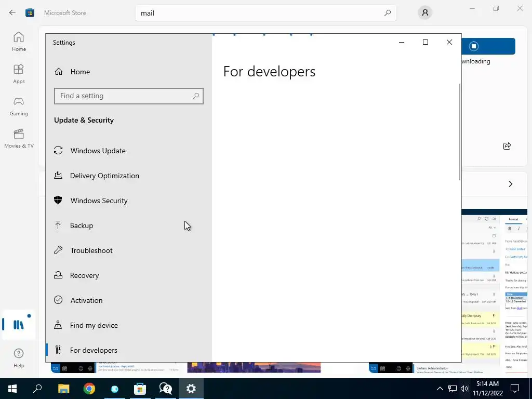The height and width of the screenshot is (399, 532).
Task: Click Windows Security shield icon
Action: tap(58, 200)
